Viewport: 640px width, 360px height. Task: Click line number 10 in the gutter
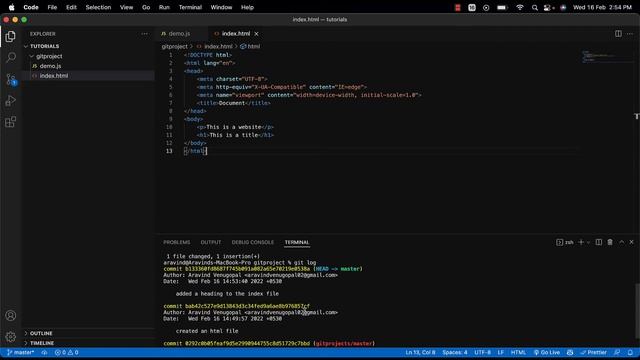pos(169,127)
